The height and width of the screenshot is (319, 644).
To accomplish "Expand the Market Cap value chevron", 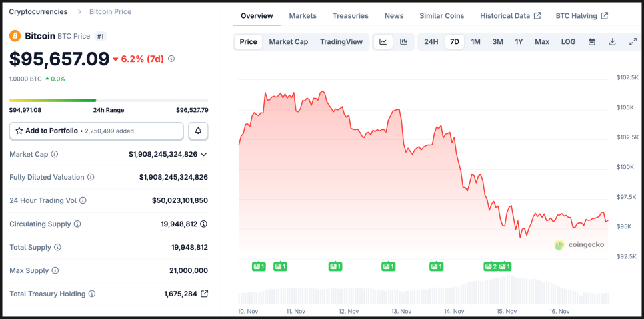I will 203,155.
